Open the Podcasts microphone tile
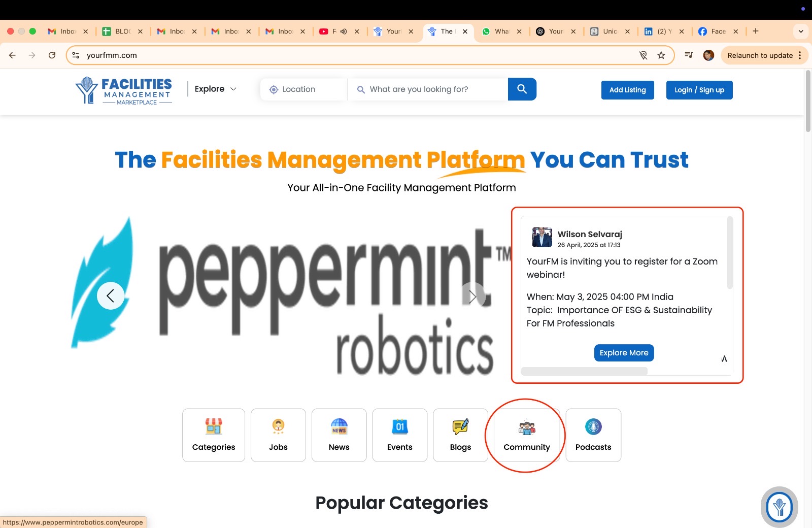The image size is (812, 528). [x=593, y=435]
